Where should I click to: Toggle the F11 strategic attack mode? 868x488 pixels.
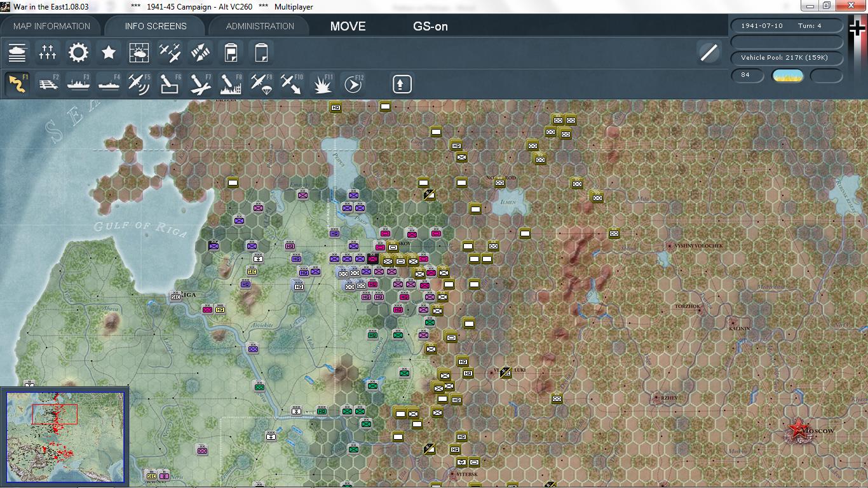tap(322, 83)
